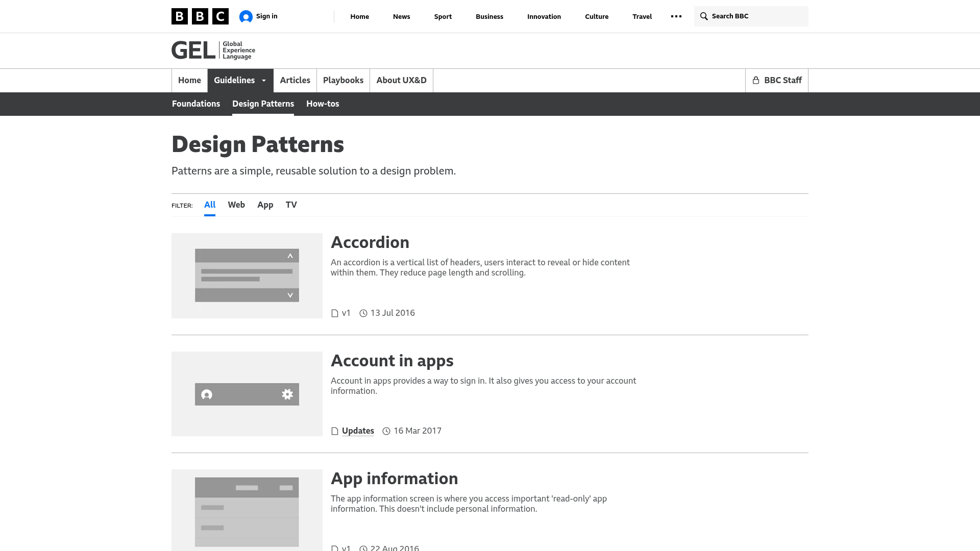Filter patterns by Web
This screenshot has width=980, height=551.
236,205
